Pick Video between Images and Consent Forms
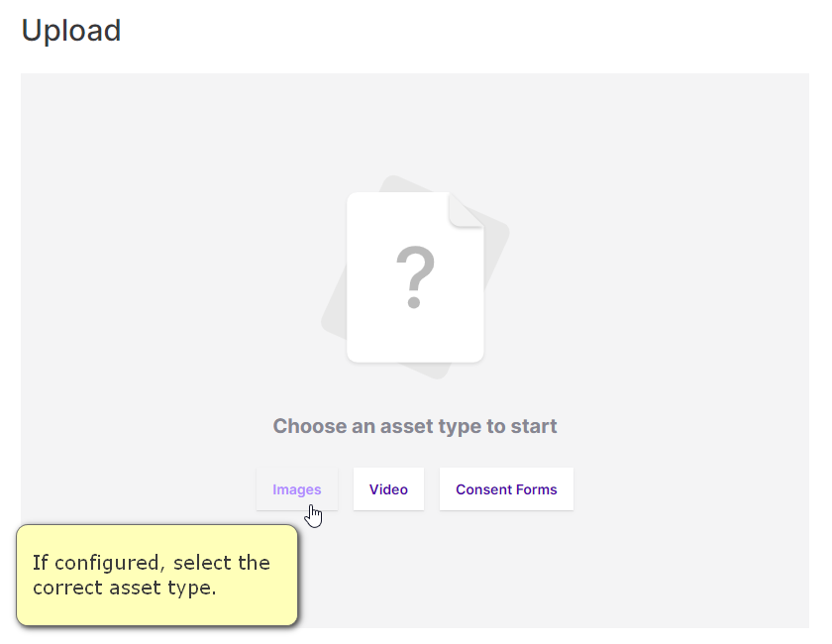Viewport: 832px width, 644px height. point(388,489)
